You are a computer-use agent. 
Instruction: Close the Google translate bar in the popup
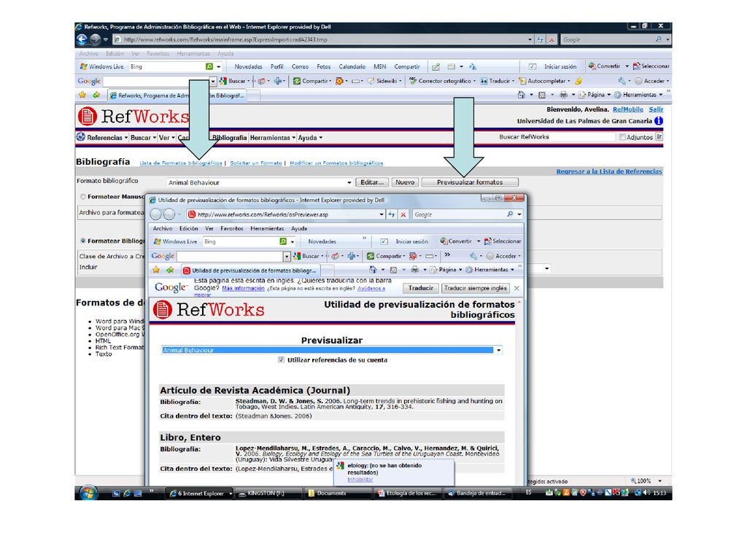coord(516,288)
